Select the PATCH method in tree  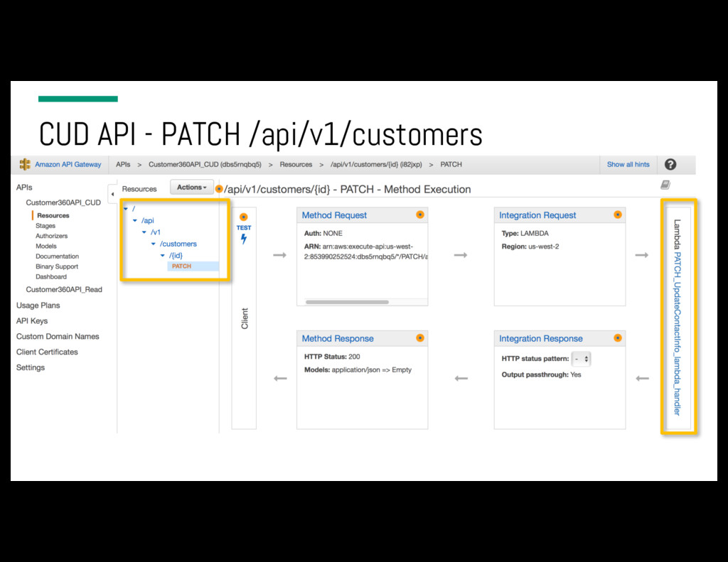click(x=181, y=266)
